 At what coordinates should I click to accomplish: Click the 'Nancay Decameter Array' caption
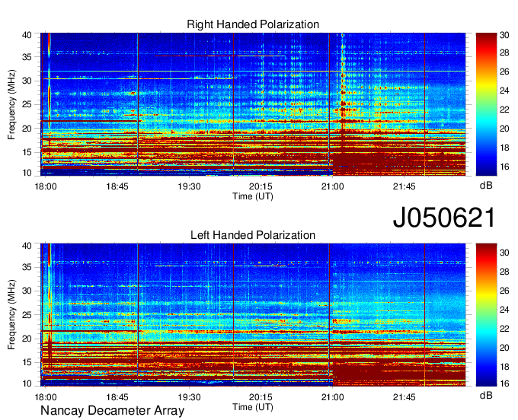[x=112, y=411]
